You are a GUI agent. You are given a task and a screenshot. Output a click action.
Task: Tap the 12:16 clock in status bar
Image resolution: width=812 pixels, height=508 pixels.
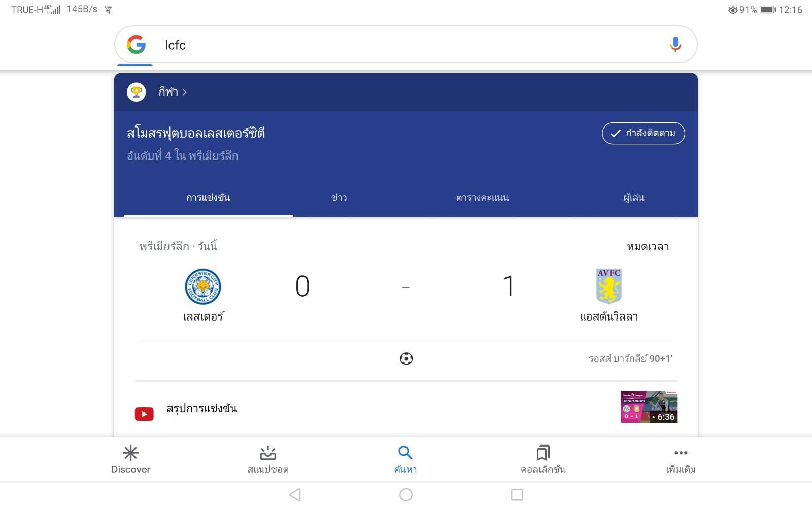tap(790, 10)
